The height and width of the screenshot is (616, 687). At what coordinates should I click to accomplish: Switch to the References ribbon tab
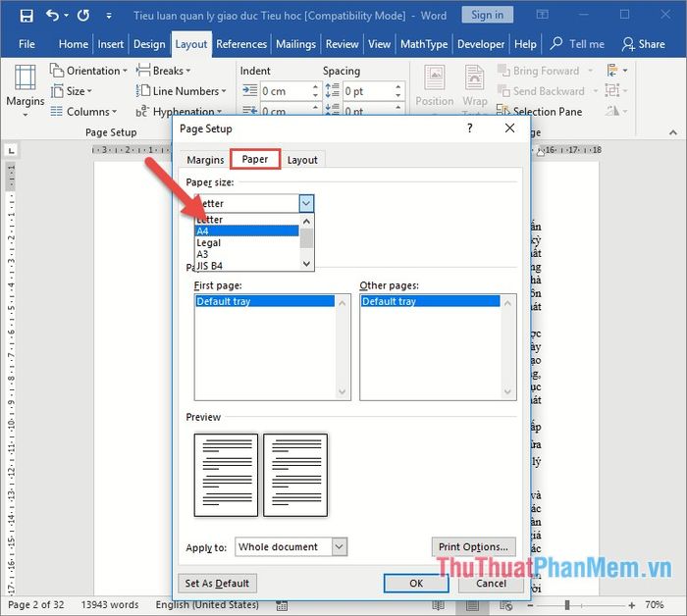pyautogui.click(x=241, y=44)
